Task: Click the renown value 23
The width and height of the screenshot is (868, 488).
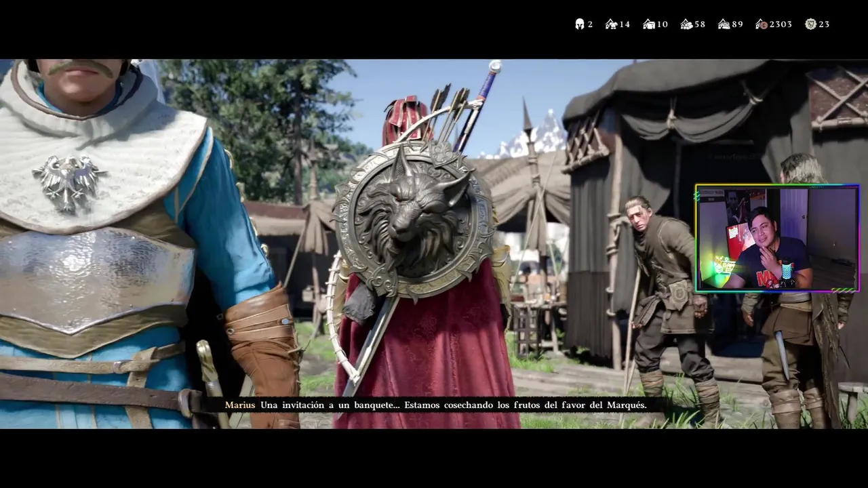Action: point(824,24)
